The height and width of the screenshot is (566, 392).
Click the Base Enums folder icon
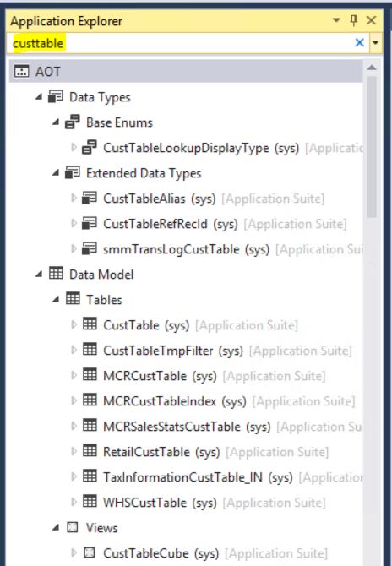click(73, 122)
